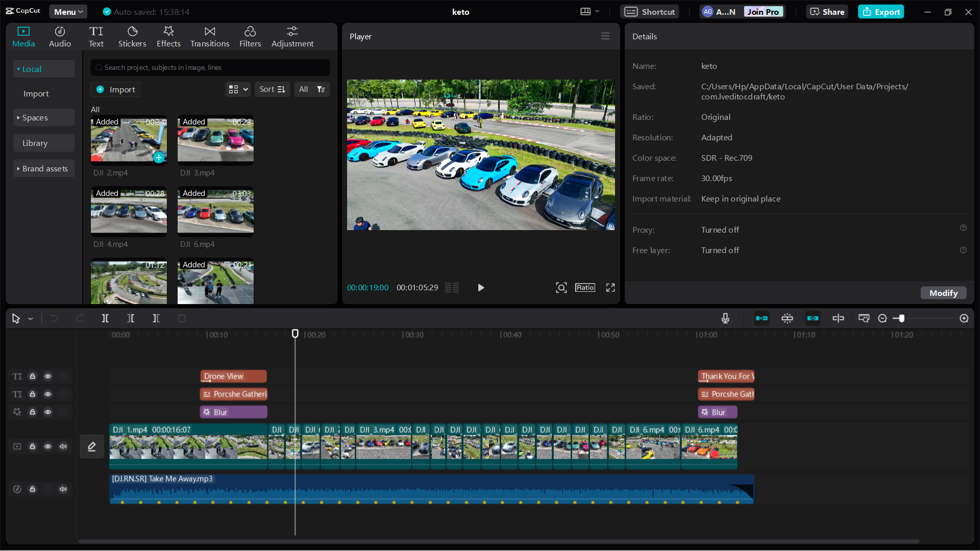The height and width of the screenshot is (551, 980).
Task: Lock the Blur effect track
Action: (33, 412)
